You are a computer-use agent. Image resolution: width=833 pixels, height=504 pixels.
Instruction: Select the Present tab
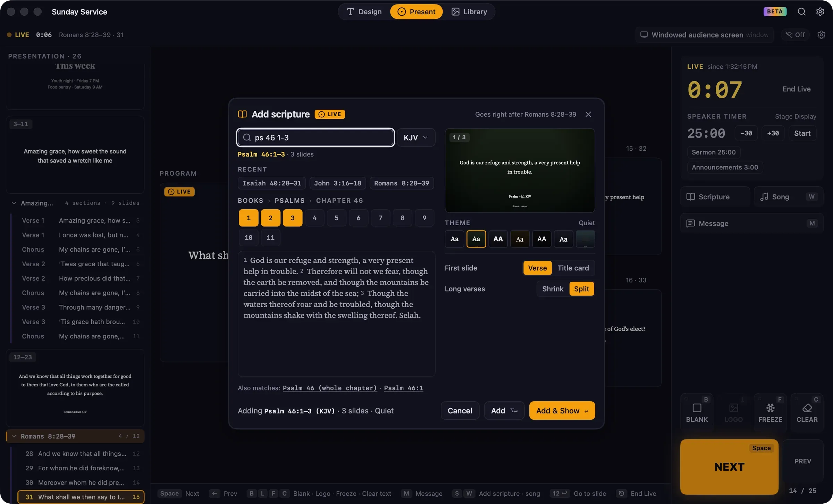[x=416, y=12]
